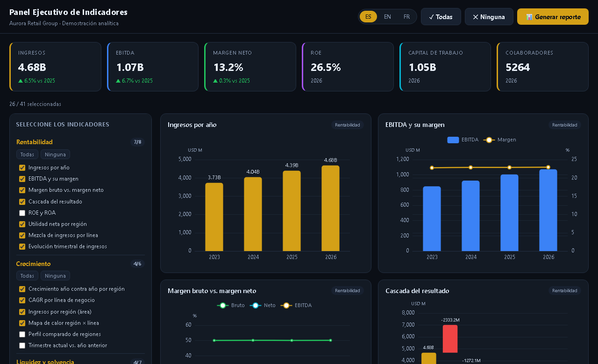Toggle Margen legend marker in EBITDA chart

pyautogui.click(x=489, y=140)
